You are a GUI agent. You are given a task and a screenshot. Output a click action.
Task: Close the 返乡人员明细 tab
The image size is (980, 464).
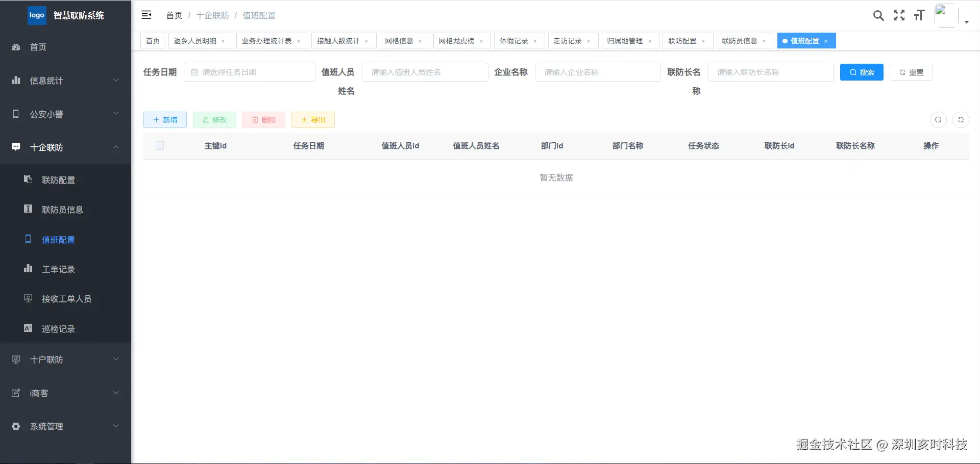[223, 41]
